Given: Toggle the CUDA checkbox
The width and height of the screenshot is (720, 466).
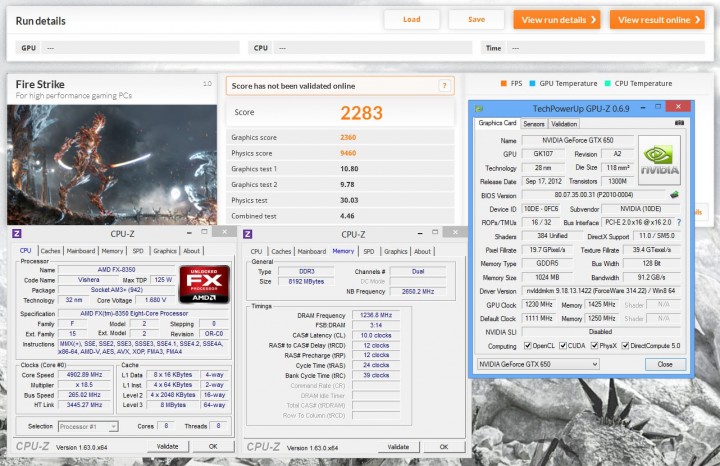Looking at the screenshot, I should tap(562, 346).
